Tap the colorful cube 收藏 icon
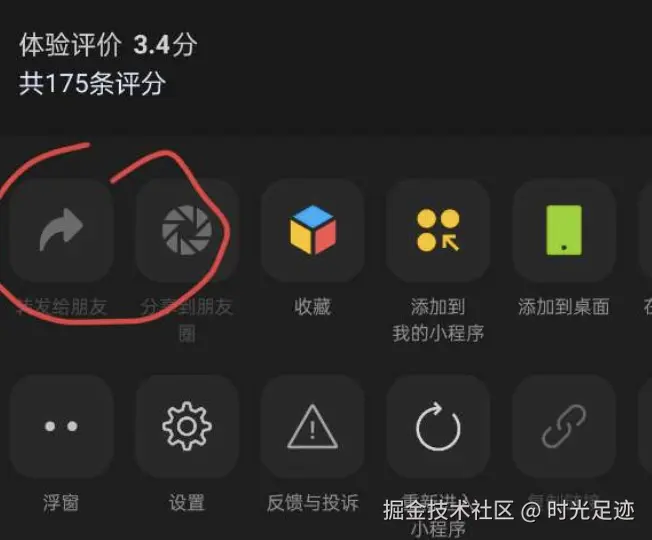 pyautogui.click(x=313, y=231)
